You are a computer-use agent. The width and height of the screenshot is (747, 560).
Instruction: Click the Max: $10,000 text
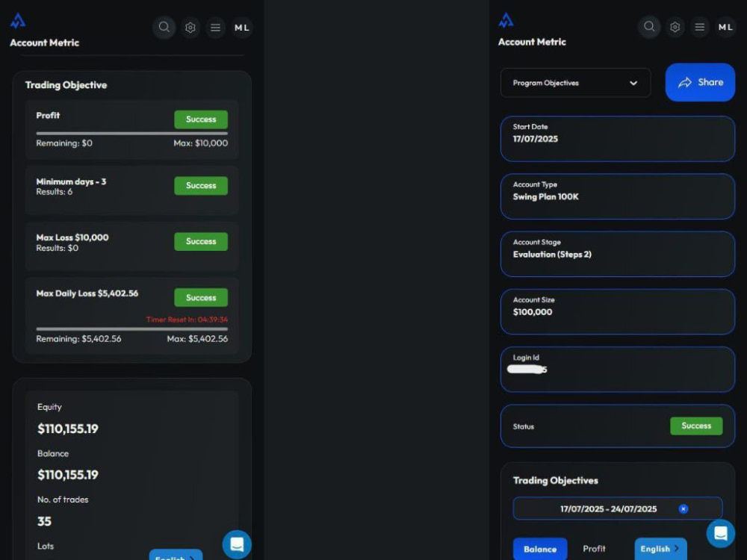pyautogui.click(x=200, y=143)
